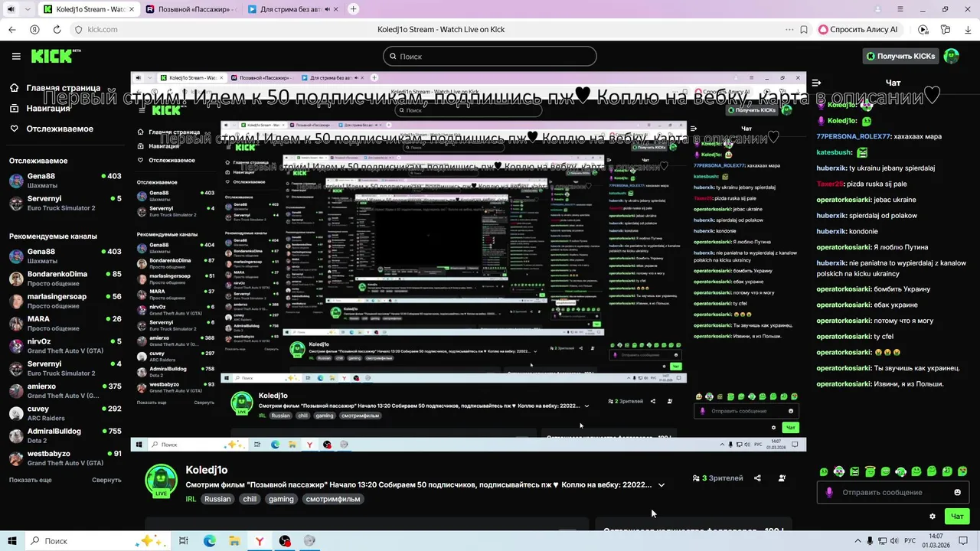The width and height of the screenshot is (980, 551).
Task: Click purple microphone icon in chat input
Action: click(x=828, y=492)
